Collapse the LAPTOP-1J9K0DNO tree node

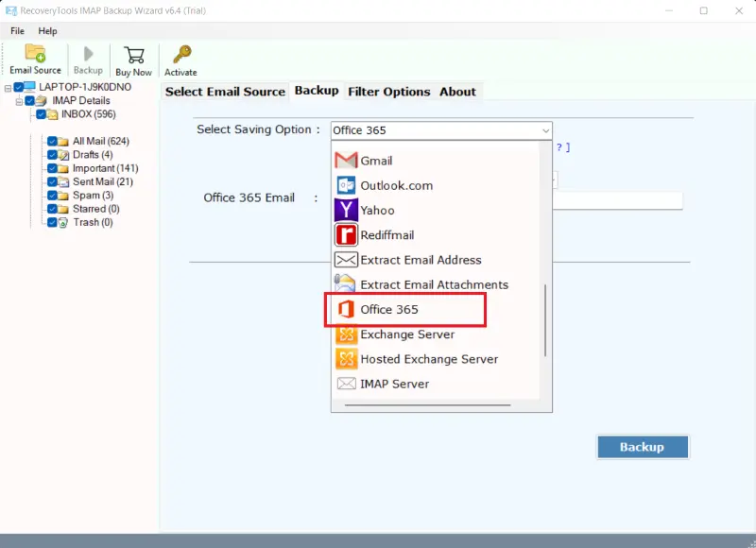(8, 88)
